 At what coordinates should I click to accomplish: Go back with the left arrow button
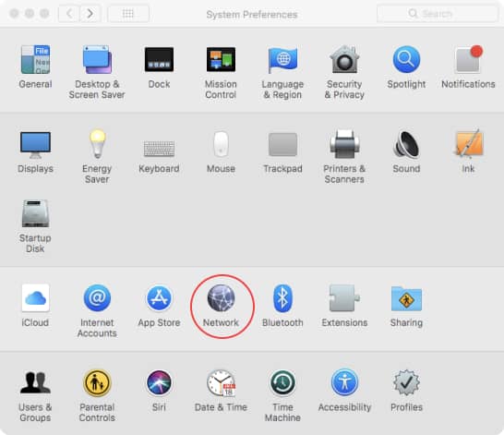[x=69, y=14]
